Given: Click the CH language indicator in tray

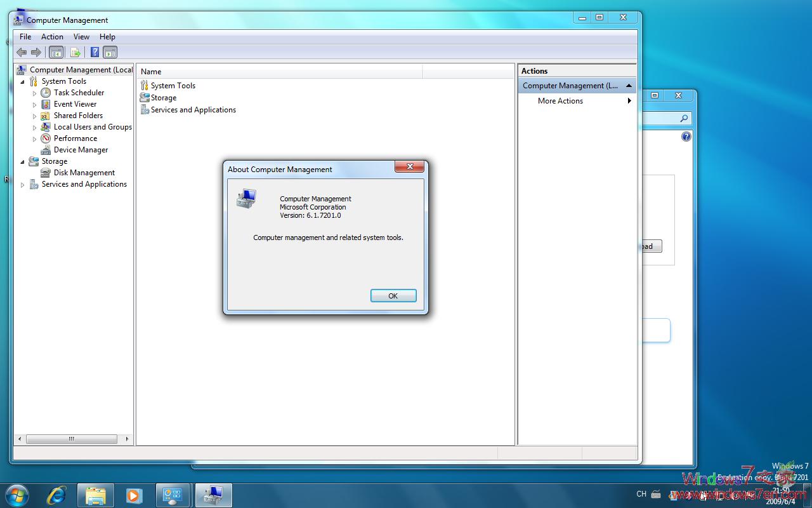Looking at the screenshot, I should pyautogui.click(x=641, y=494).
